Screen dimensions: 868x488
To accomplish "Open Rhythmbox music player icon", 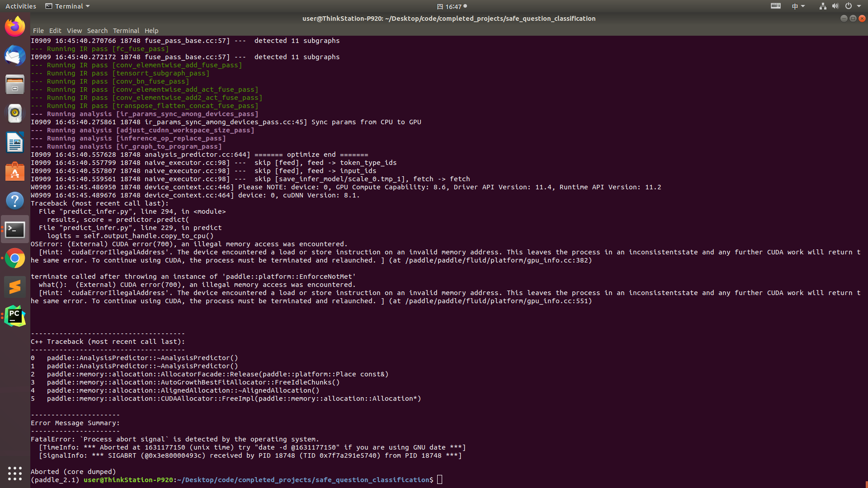I will click(x=15, y=113).
